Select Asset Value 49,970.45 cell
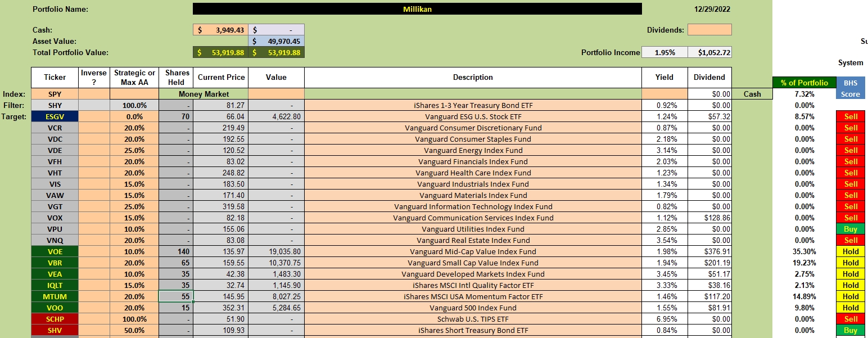The height and width of the screenshot is (338, 868). point(276,41)
